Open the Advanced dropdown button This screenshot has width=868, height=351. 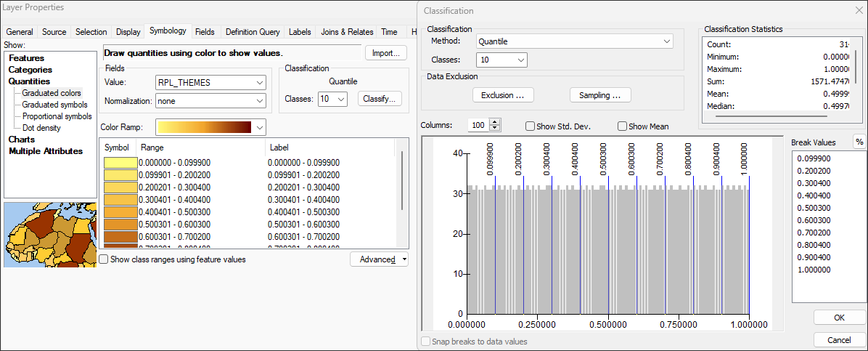379,259
